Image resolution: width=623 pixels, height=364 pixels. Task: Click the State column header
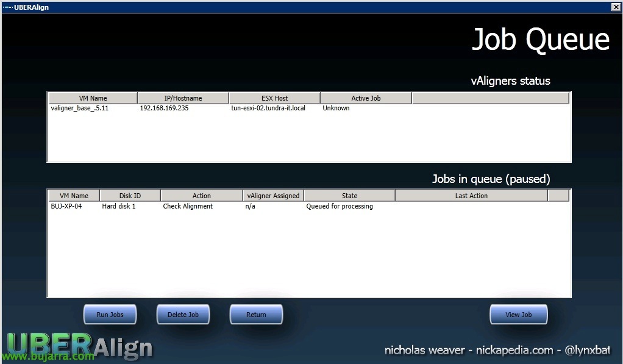[350, 196]
